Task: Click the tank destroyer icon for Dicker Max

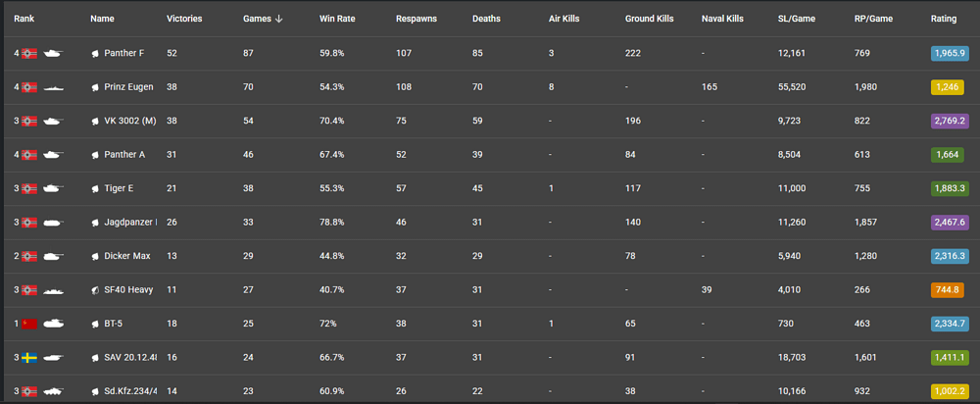Action: (x=53, y=256)
